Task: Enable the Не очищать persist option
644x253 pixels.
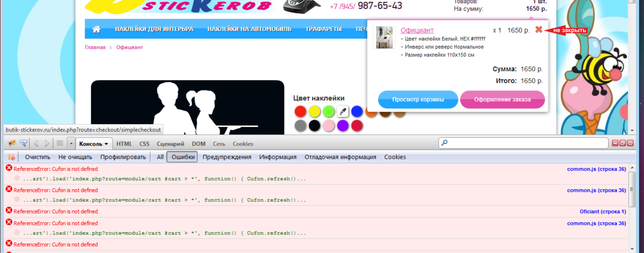Action: (x=75, y=157)
